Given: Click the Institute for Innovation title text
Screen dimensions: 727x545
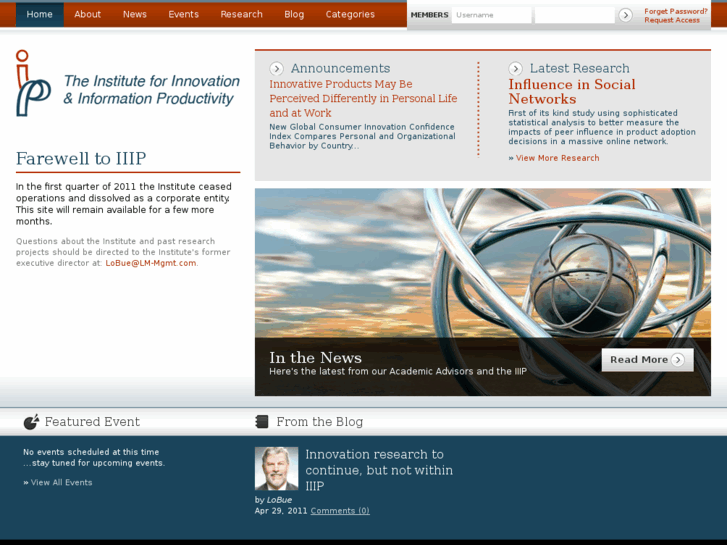Looking at the screenshot, I should [x=152, y=90].
